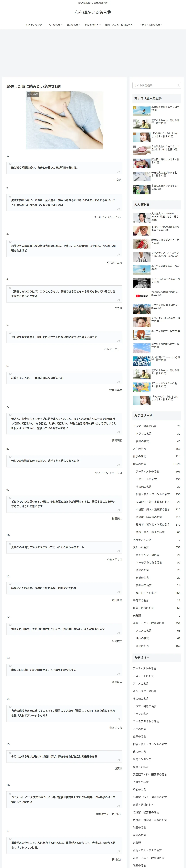Open the 誕生日ごとの名言 subcategory with count 365
This screenshot has height=868, width=186.
[x=158, y=593]
